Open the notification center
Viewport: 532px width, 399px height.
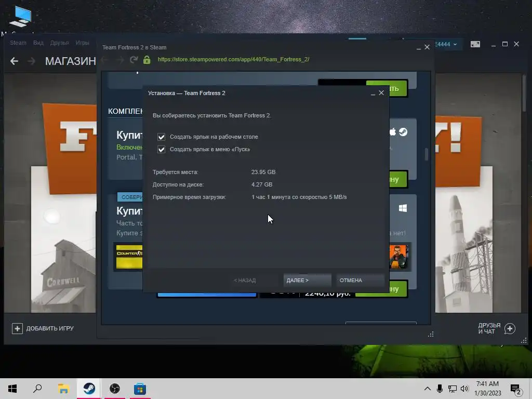coord(515,390)
